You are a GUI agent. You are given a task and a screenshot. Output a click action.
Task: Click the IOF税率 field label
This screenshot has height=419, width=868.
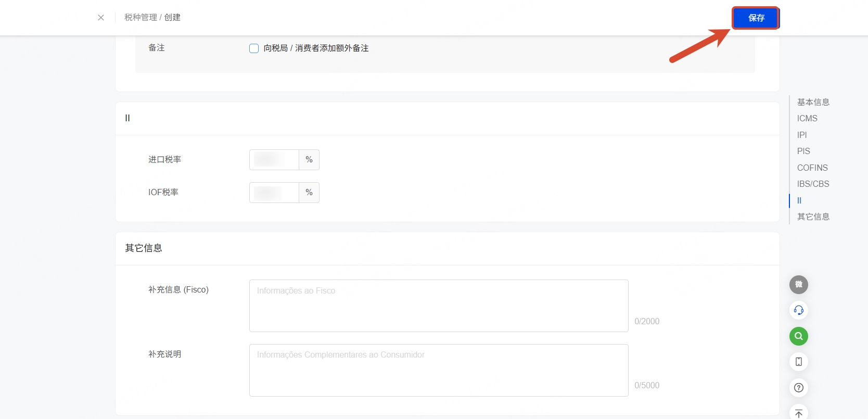click(x=163, y=193)
